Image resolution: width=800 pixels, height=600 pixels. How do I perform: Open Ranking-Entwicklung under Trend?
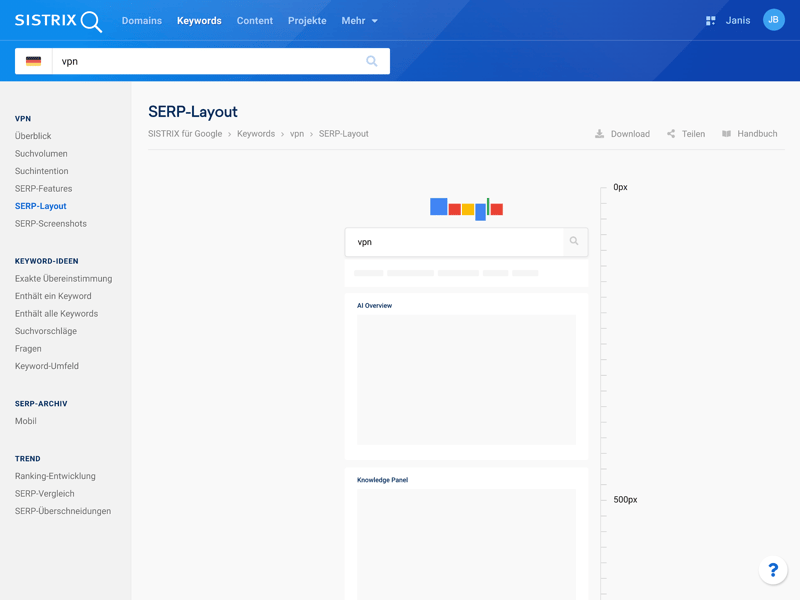[55, 476]
